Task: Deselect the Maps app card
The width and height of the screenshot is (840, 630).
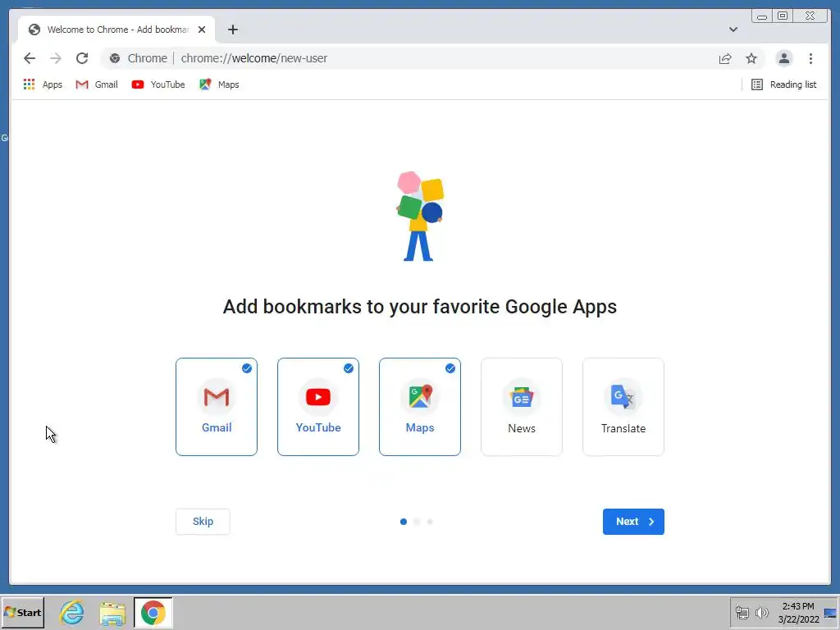Action: click(420, 407)
